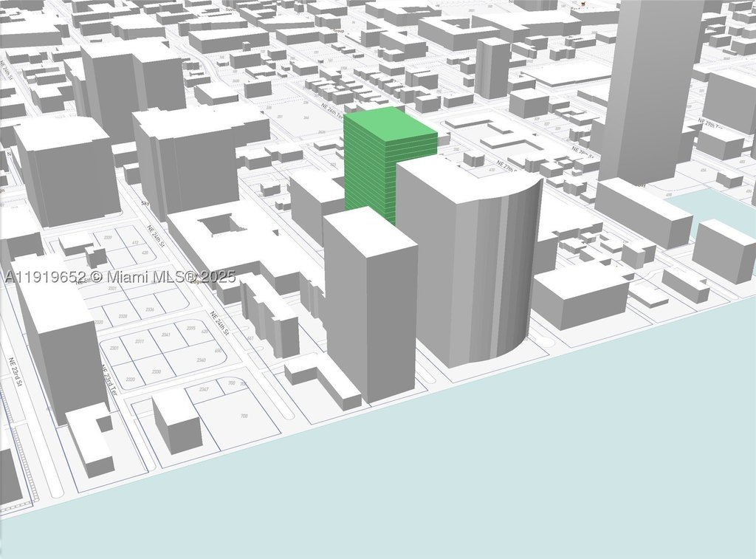Select parcel number 2339

click(x=108, y=238)
